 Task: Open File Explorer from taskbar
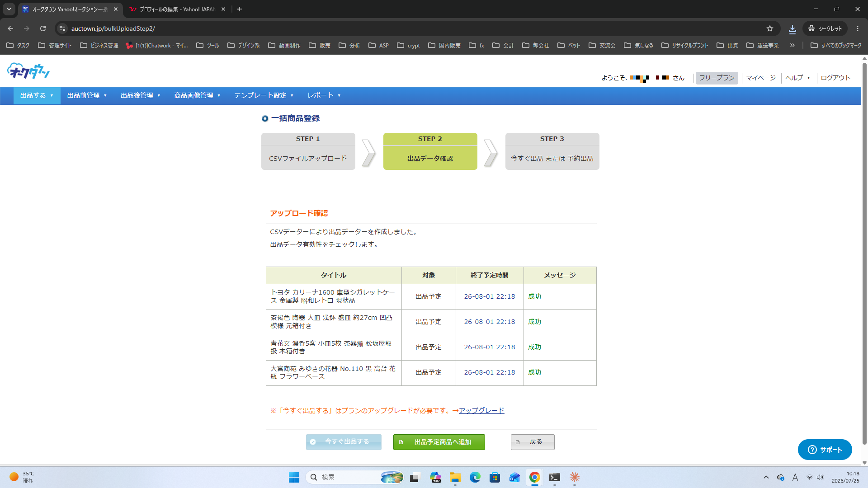pos(455,477)
